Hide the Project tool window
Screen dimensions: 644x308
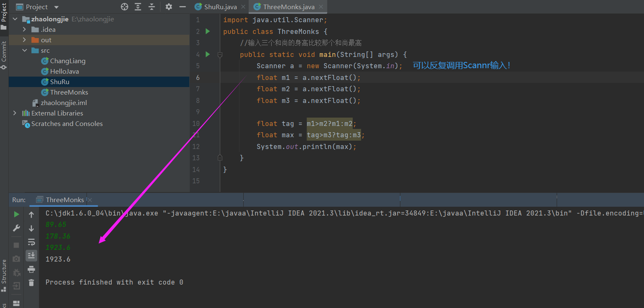[182, 7]
